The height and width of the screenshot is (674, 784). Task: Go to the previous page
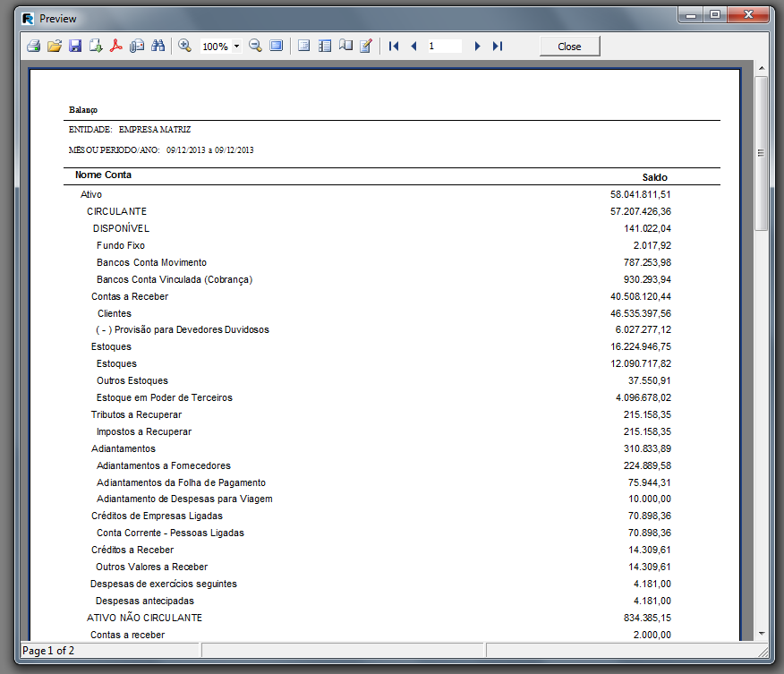tap(413, 46)
